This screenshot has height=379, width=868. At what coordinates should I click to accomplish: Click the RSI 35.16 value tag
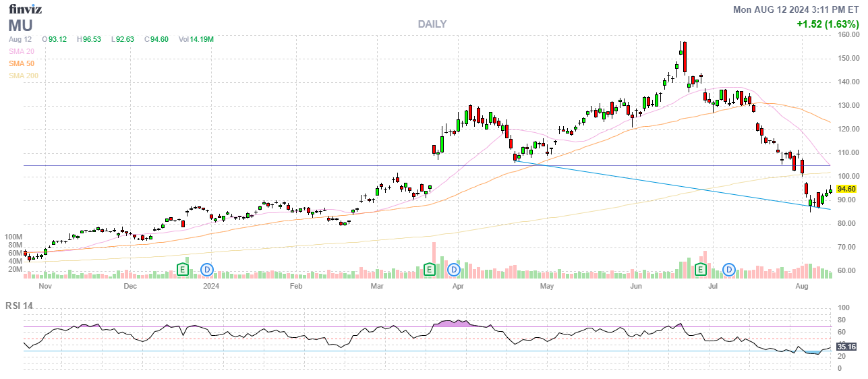846,347
